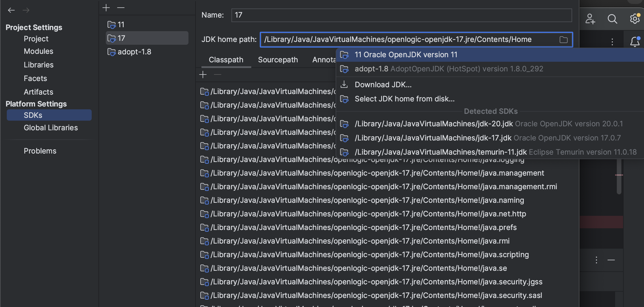
Task: Open the search magnifier icon
Action: coord(612,19)
